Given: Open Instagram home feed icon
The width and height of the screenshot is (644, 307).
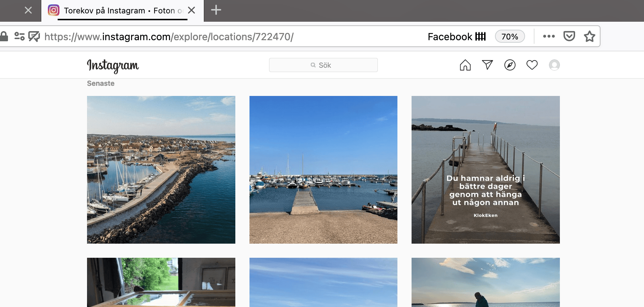Looking at the screenshot, I should tap(465, 65).
